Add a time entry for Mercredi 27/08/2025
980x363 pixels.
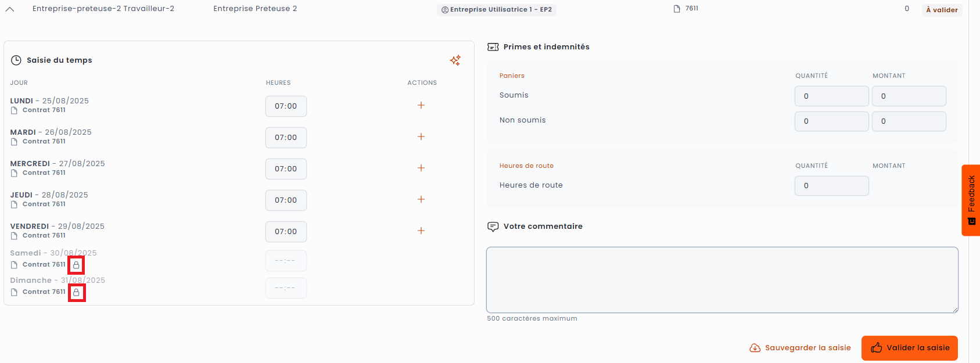click(x=421, y=168)
